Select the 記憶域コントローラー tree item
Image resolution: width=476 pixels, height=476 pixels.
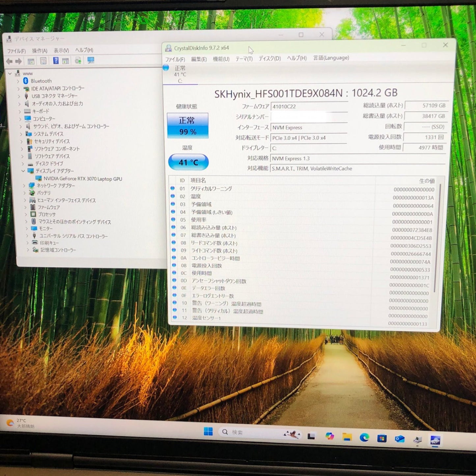(58, 250)
